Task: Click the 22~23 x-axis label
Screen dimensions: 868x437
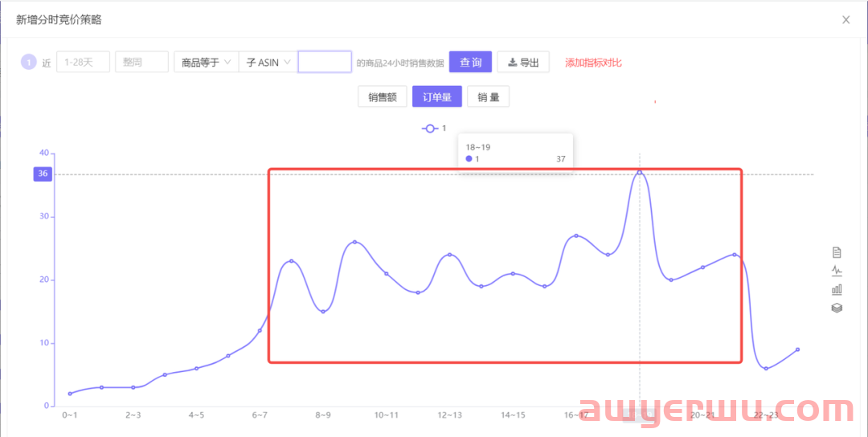Action: pos(766,415)
